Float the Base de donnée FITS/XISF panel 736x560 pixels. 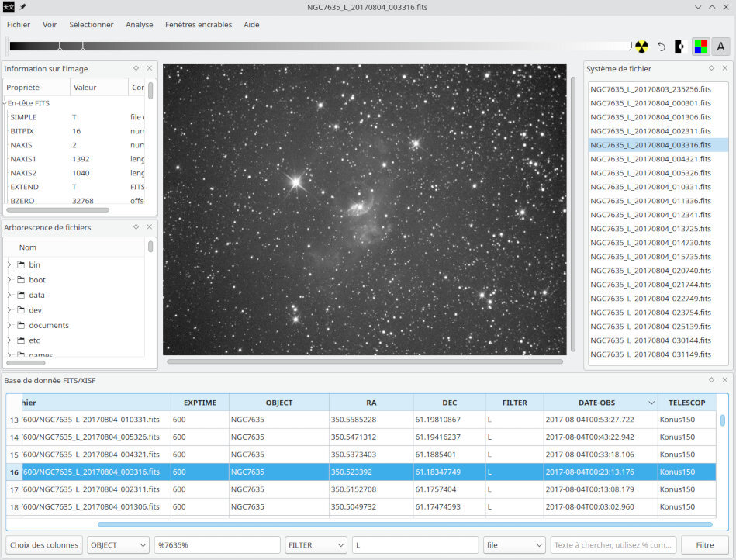coord(711,380)
